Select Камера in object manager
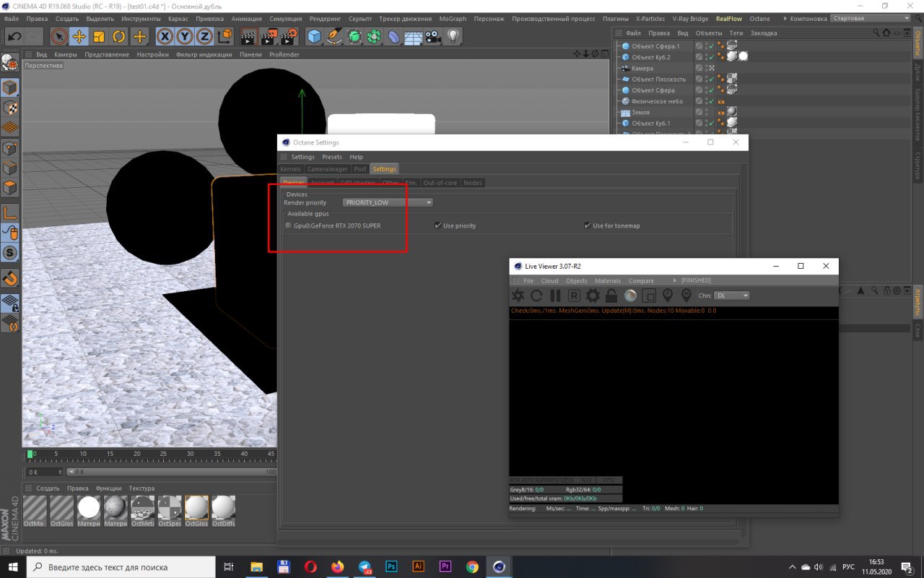This screenshot has height=578, width=924. pyautogui.click(x=642, y=68)
